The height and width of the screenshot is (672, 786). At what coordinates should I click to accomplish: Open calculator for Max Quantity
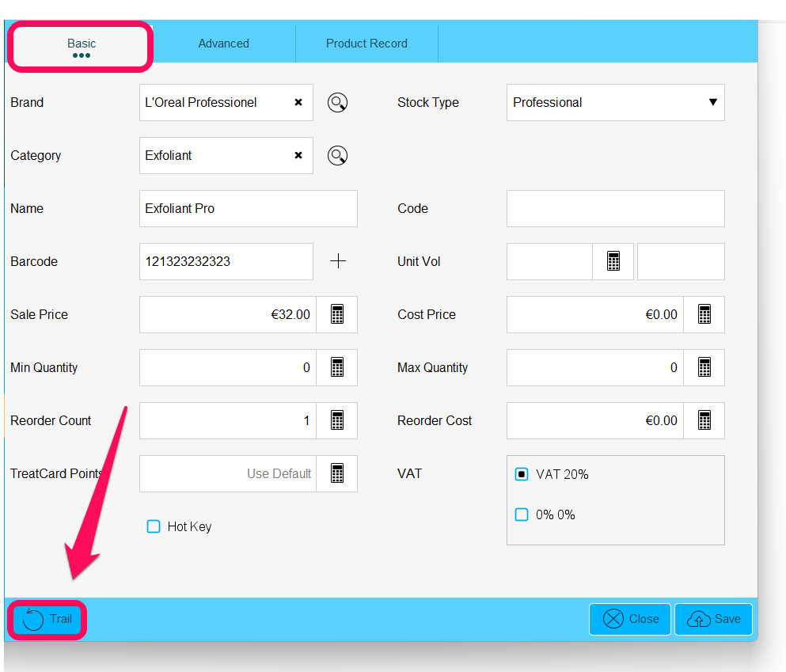(704, 368)
